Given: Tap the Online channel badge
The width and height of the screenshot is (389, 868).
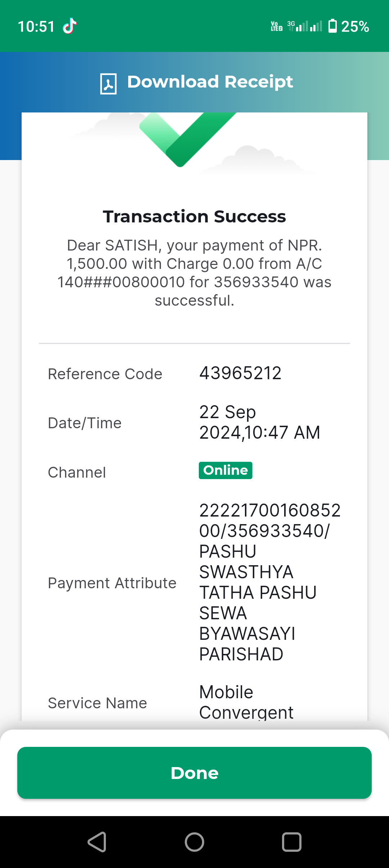Looking at the screenshot, I should (225, 470).
